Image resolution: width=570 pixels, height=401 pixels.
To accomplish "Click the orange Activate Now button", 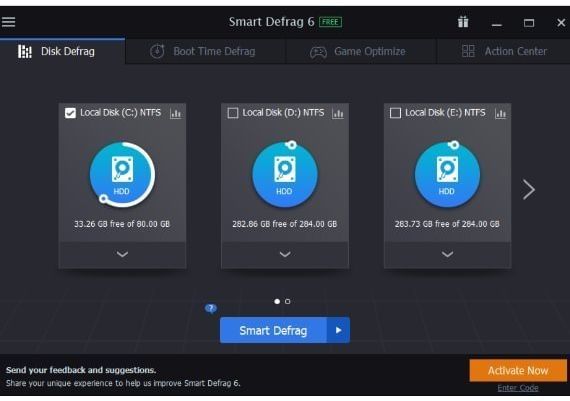I will tap(518, 370).
